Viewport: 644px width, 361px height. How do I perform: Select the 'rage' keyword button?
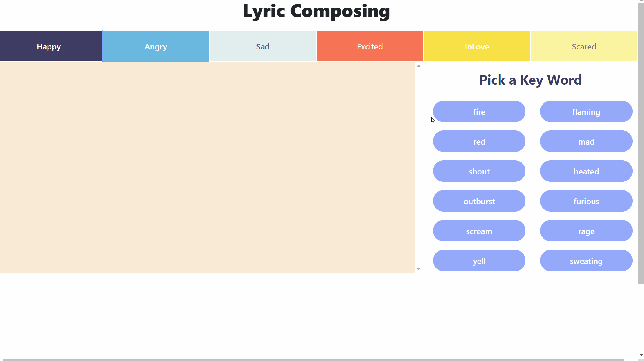click(x=587, y=231)
